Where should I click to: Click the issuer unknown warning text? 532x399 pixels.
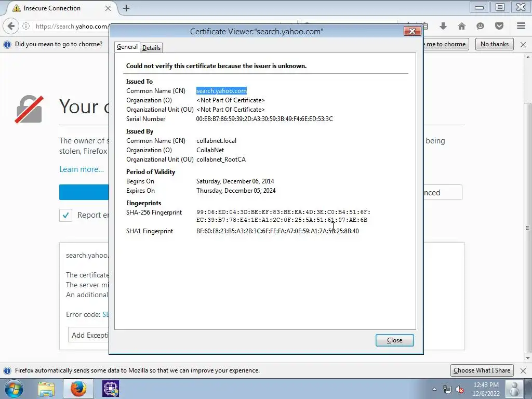(x=216, y=66)
